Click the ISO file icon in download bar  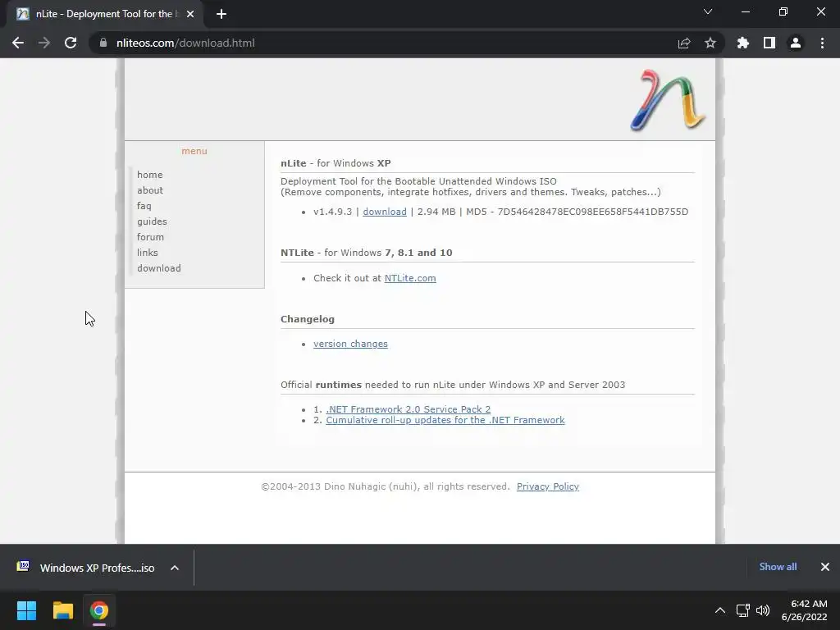23,566
